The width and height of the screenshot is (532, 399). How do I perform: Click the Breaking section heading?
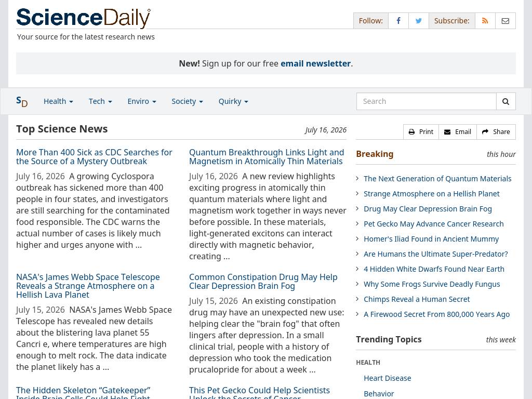point(375,154)
